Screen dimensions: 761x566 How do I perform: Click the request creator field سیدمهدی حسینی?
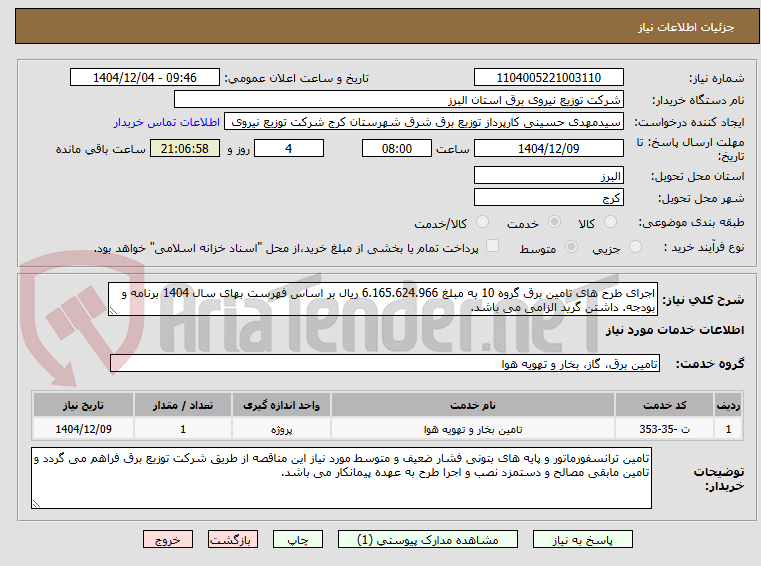click(x=424, y=122)
